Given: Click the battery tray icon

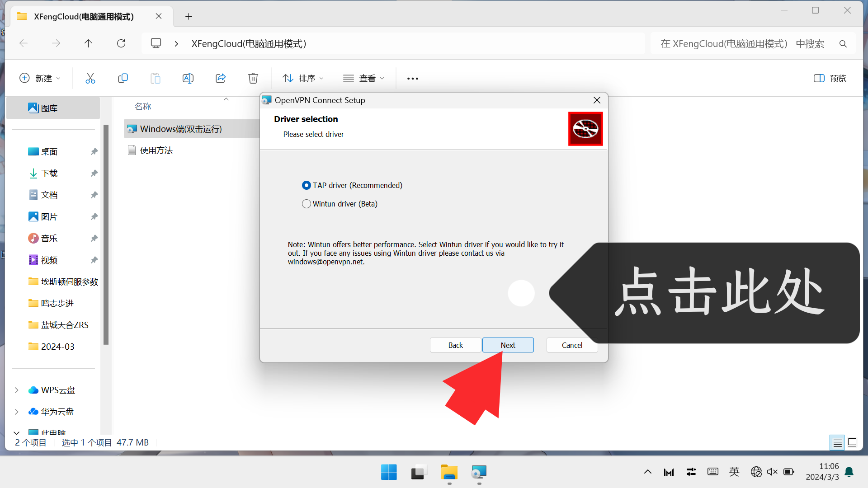Looking at the screenshot, I should tap(789, 472).
